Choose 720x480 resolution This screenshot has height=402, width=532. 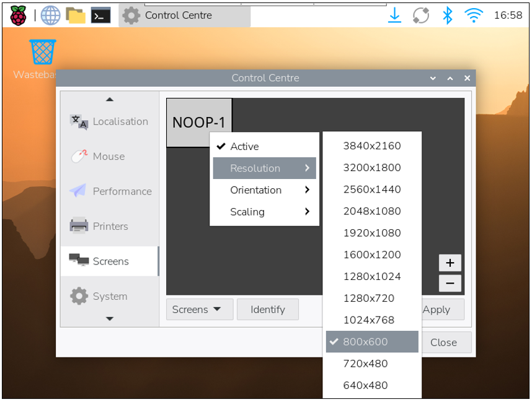point(372,364)
